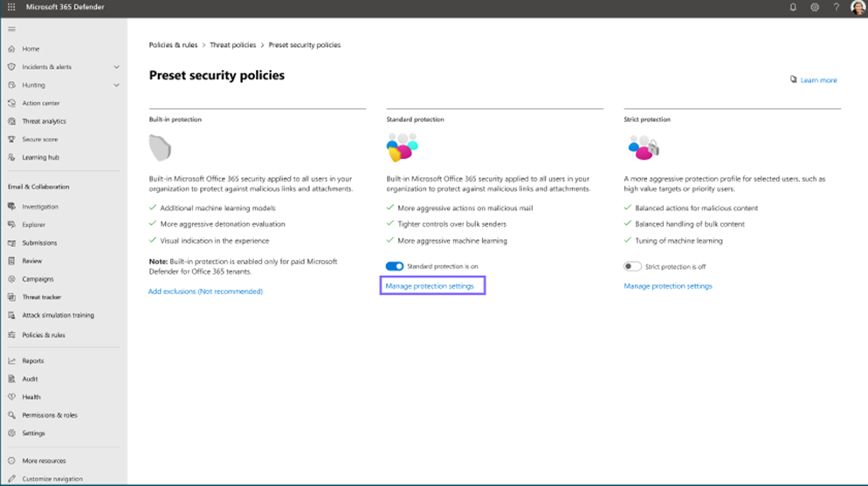Open Manage protection settings for Standard protection

click(430, 286)
